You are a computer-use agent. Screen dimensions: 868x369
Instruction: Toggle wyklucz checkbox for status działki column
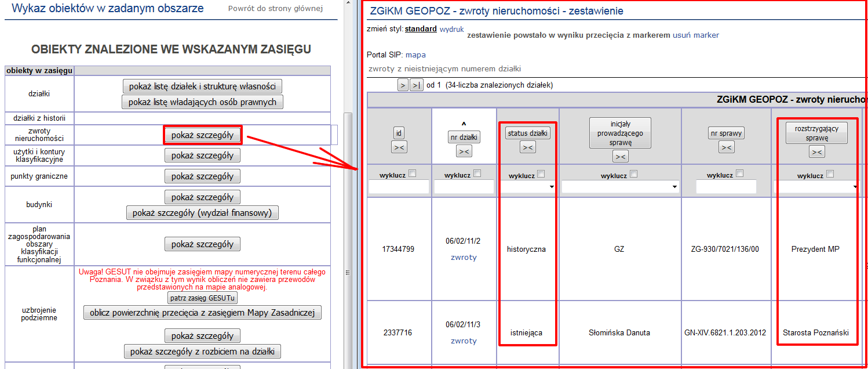tap(541, 173)
